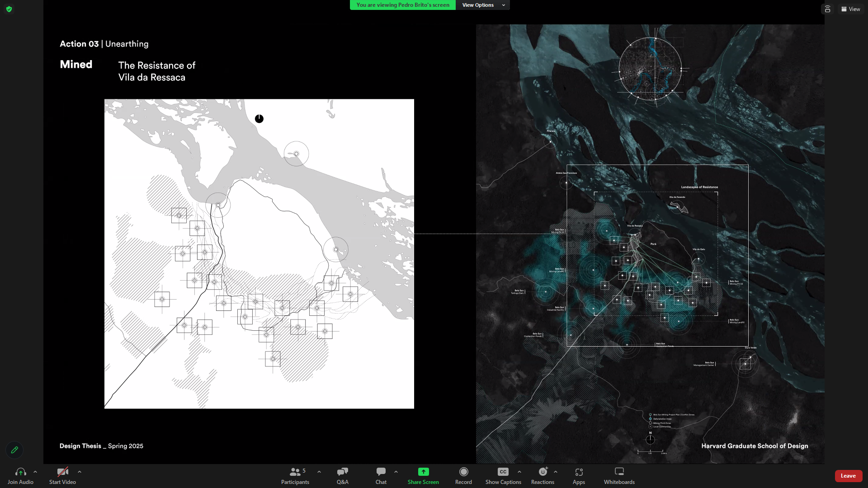Click the red Leave button
This screenshot has width=868, height=488.
[x=848, y=476]
